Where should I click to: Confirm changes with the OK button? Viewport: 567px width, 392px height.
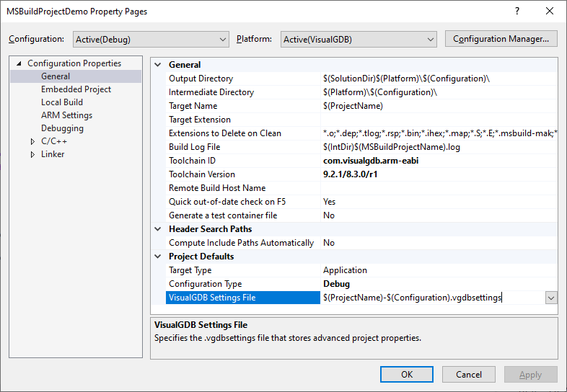pos(407,375)
